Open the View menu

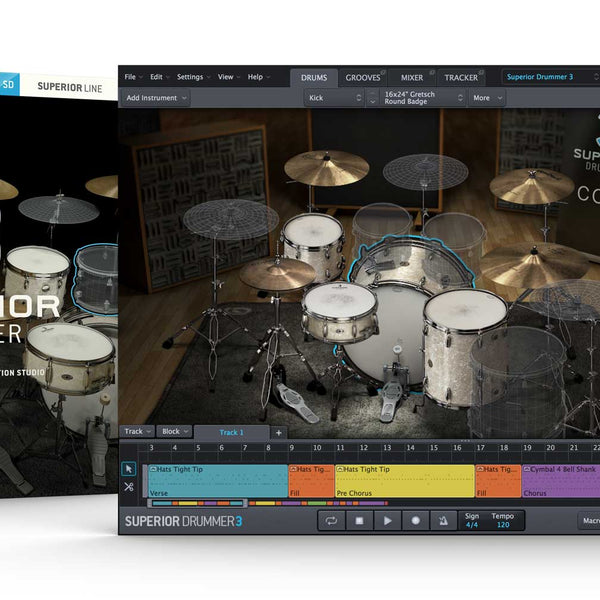[x=228, y=77]
